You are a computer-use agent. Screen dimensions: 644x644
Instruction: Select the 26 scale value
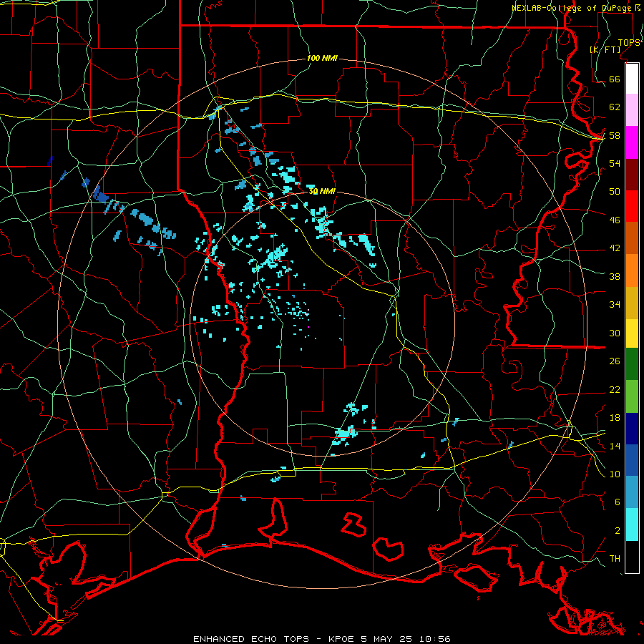[x=615, y=361]
